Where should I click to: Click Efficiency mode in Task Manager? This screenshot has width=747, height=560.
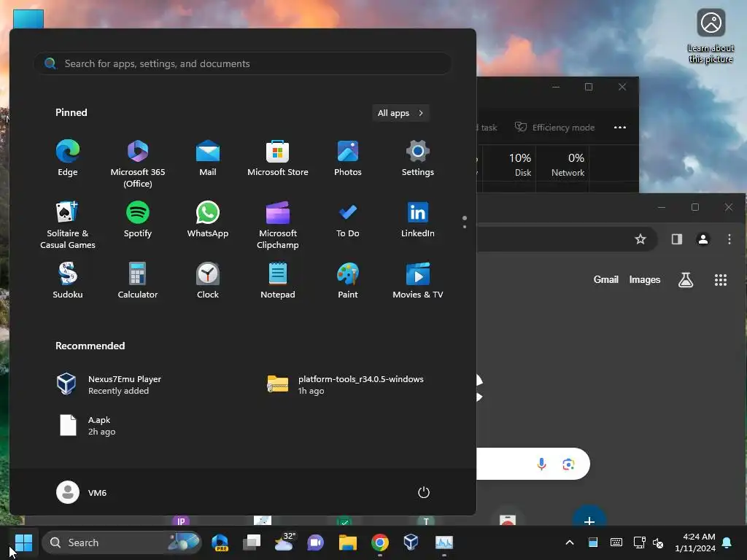(555, 127)
